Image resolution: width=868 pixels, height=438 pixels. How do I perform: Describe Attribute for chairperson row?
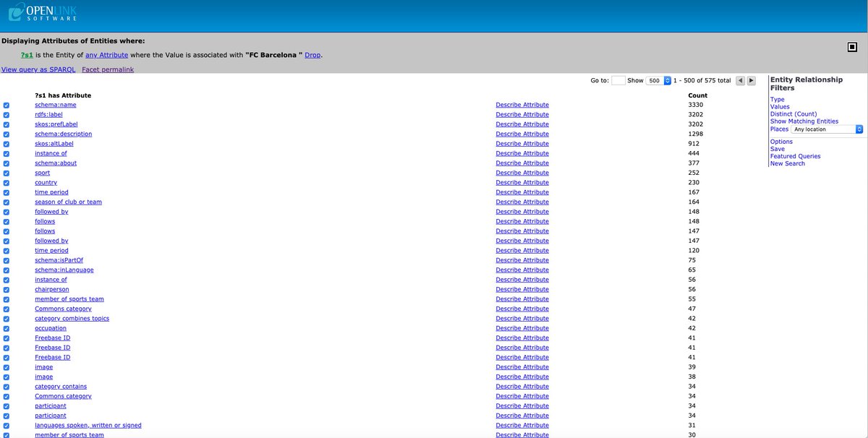click(522, 289)
